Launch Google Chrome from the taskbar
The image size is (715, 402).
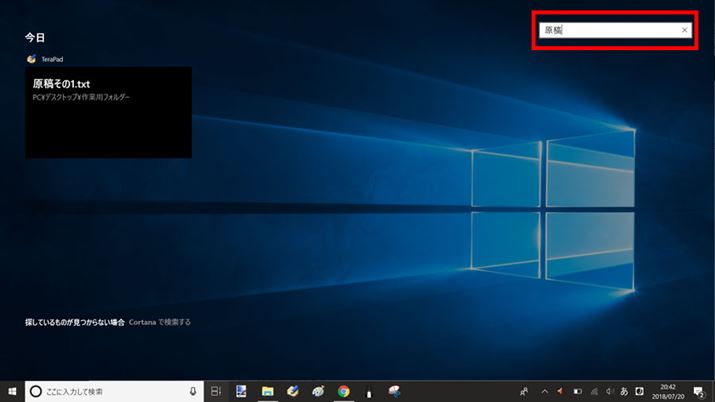343,391
